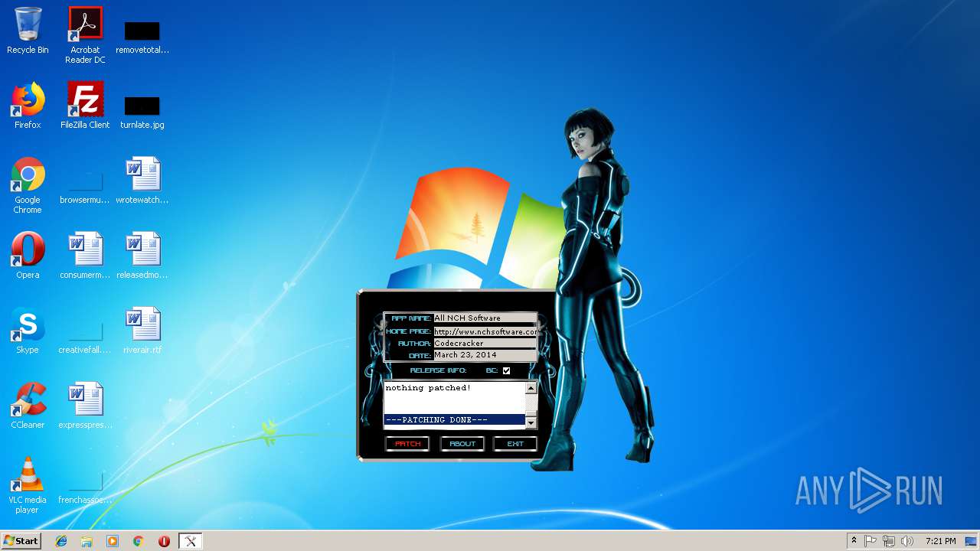The height and width of the screenshot is (551, 980).
Task: Open the releasedmo Word document
Action: click(142, 256)
